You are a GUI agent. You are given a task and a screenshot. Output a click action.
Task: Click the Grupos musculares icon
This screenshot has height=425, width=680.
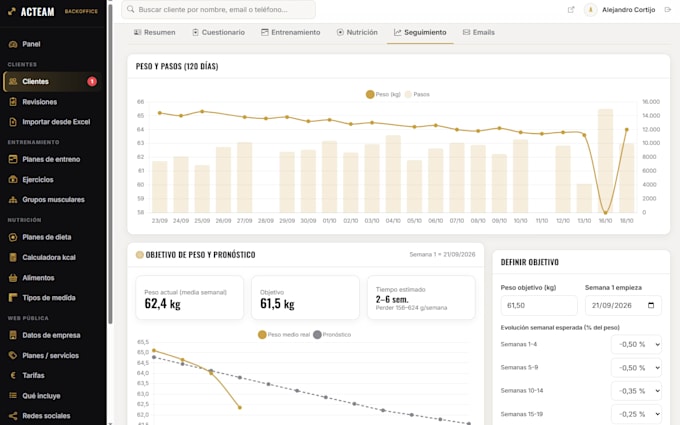click(x=13, y=199)
